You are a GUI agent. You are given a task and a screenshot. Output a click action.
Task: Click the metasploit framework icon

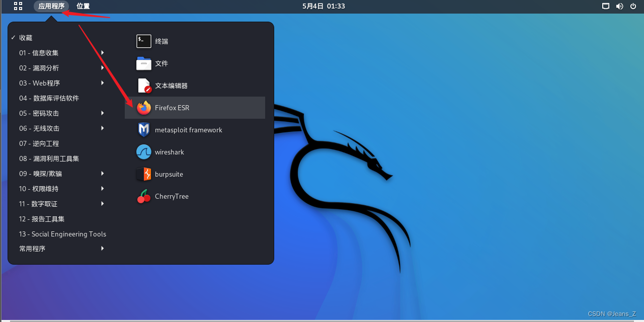[x=144, y=130]
